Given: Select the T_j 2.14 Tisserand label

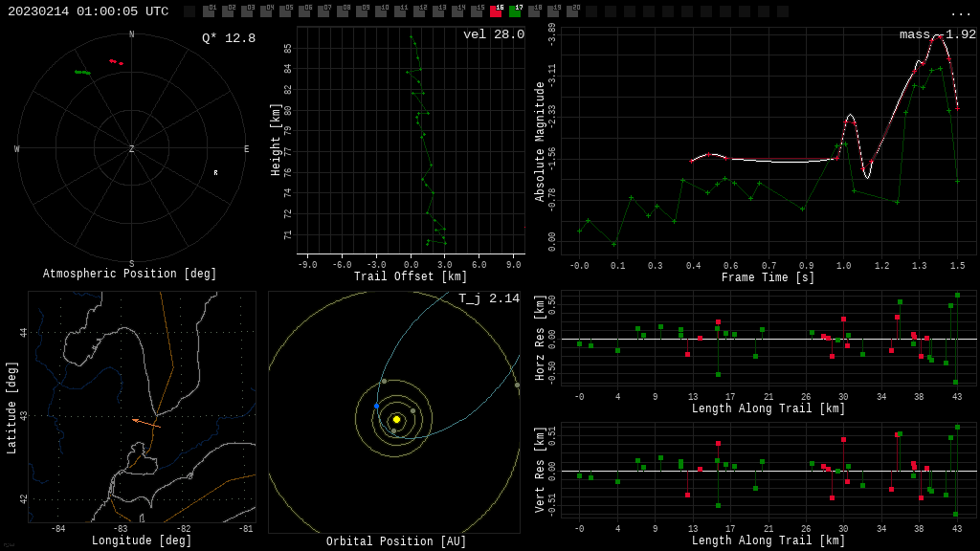Looking at the screenshot, I should pos(488,298).
